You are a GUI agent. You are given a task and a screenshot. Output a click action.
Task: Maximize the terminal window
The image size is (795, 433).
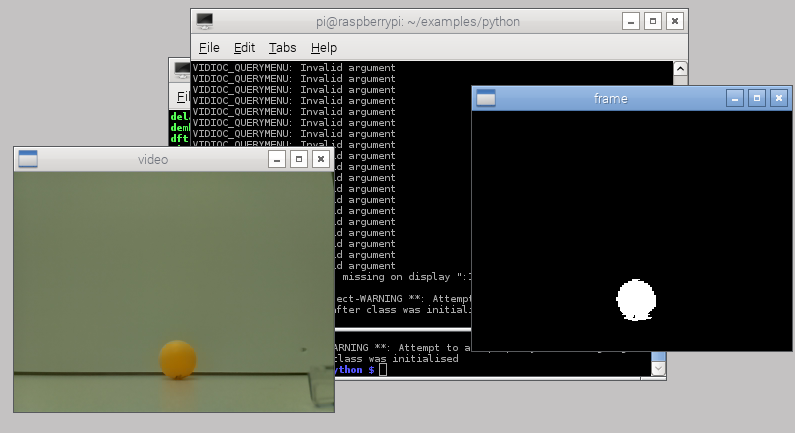[x=653, y=21]
